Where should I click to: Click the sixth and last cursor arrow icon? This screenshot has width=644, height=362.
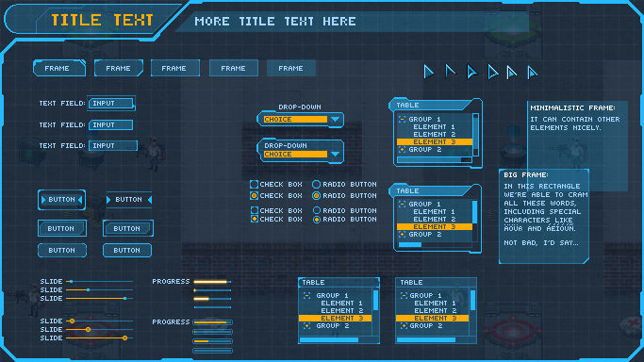coord(532,73)
